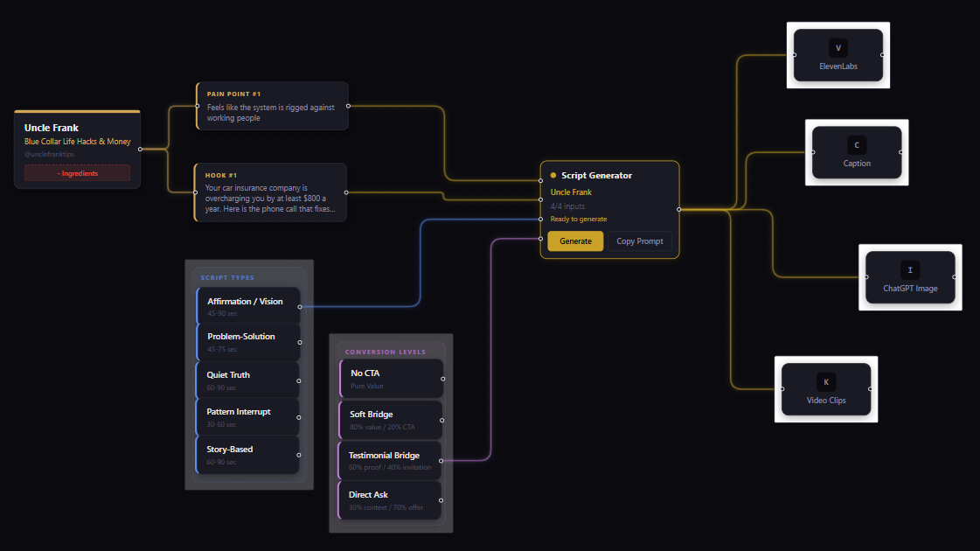Screen dimensions: 980x551
Task: Click Script Generator purple-wire input port
Action: 540,238
